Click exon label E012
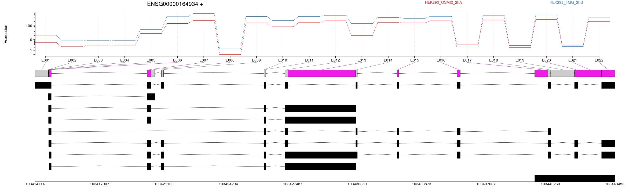 point(335,60)
